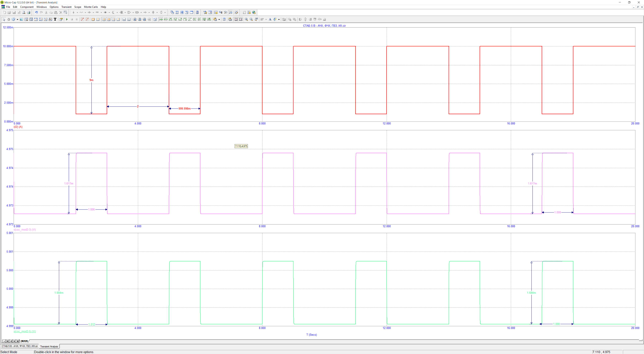The image size is (644, 354).
Task: Click the i(I2) (A) plot label
Action: (x=18, y=127)
